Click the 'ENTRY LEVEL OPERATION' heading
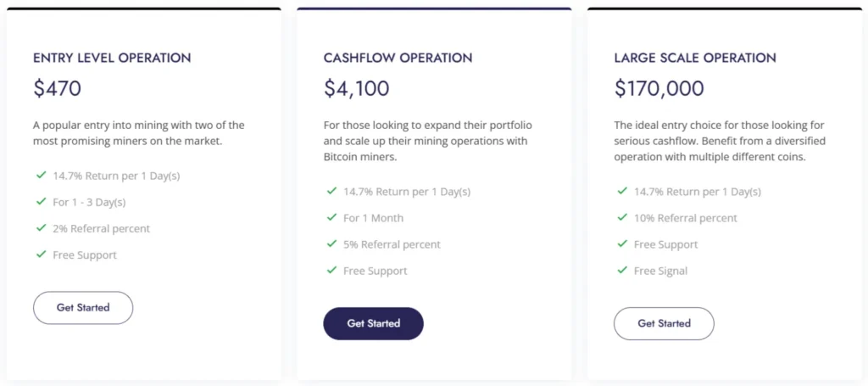This screenshot has width=868, height=386. [112, 59]
